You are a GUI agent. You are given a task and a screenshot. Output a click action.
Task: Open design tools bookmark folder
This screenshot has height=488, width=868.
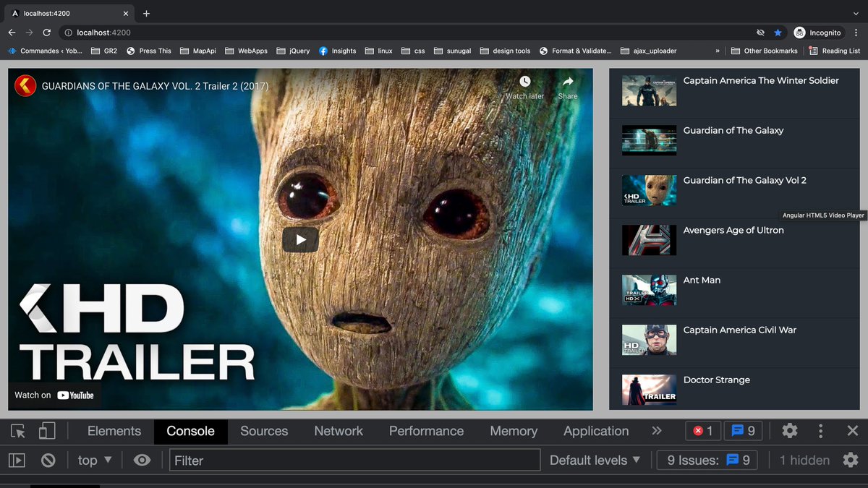click(x=504, y=51)
